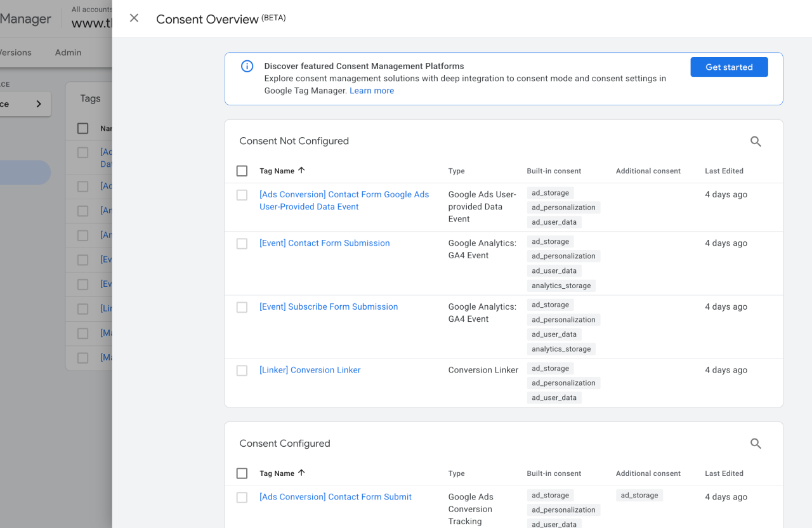Open the [Ads Conversion] Contact Form Submit tag
This screenshot has height=528, width=812.
(336, 497)
